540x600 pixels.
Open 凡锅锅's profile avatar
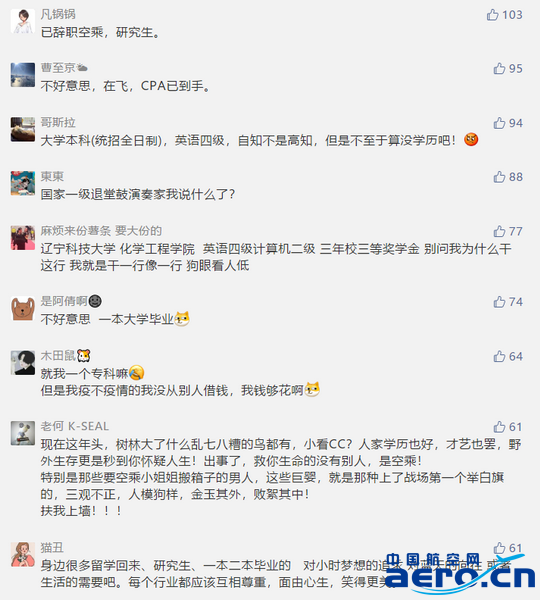coord(23,21)
